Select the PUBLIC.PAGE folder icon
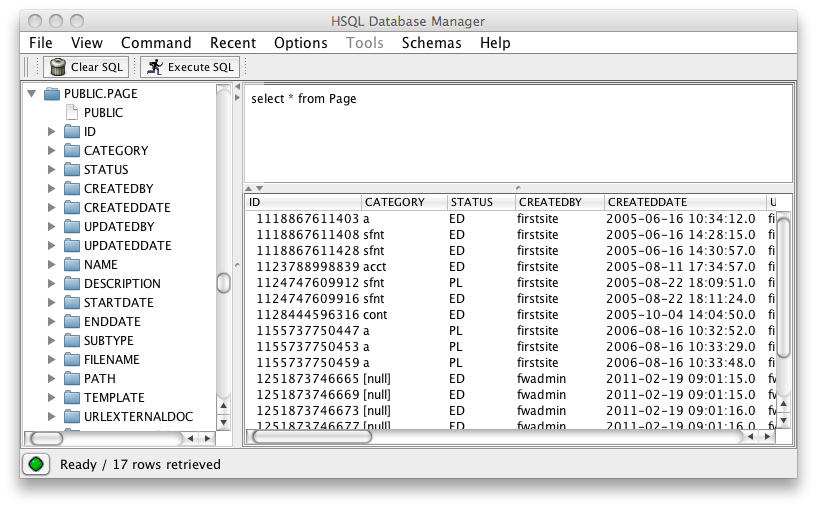 click(x=52, y=94)
